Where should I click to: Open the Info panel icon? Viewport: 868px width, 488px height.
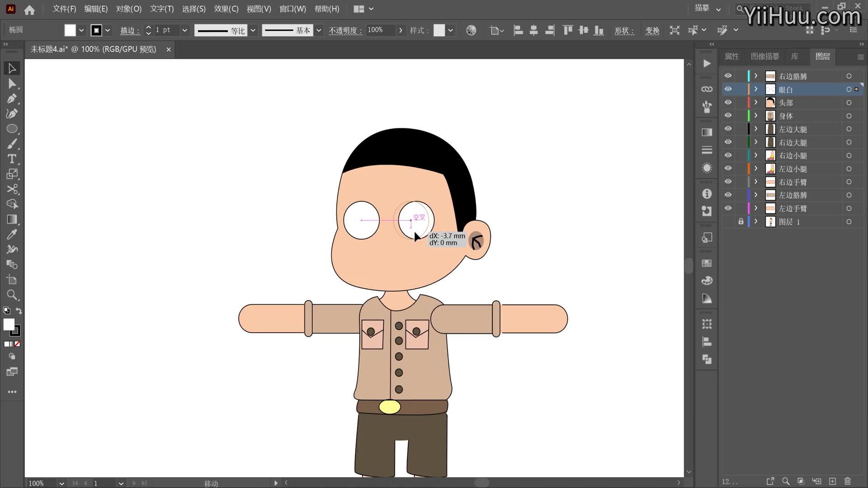click(707, 194)
